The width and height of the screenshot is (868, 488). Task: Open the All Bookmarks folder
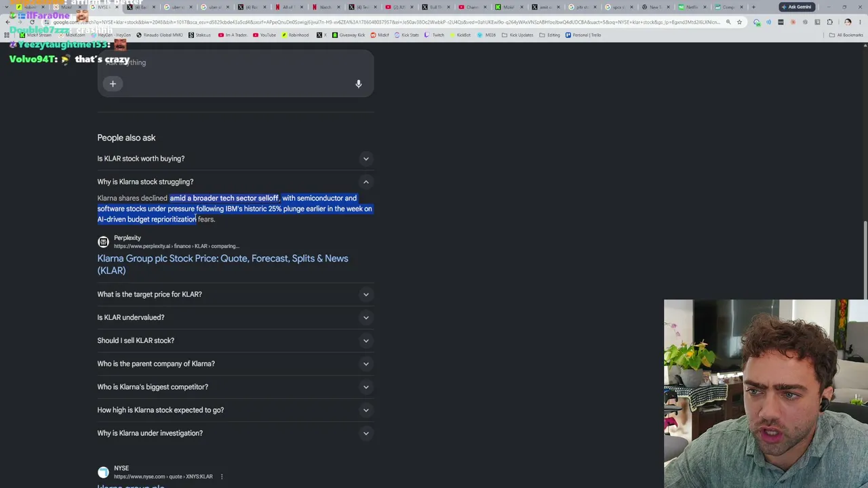tap(846, 35)
